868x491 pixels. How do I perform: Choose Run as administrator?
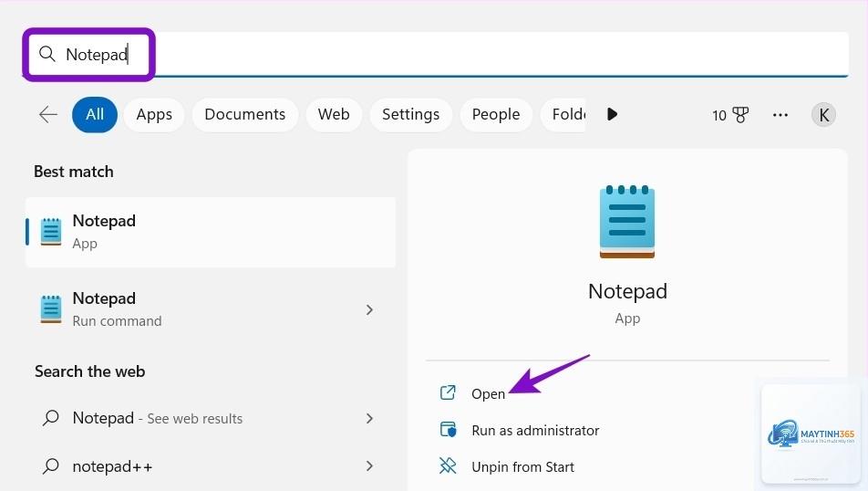[534, 431]
